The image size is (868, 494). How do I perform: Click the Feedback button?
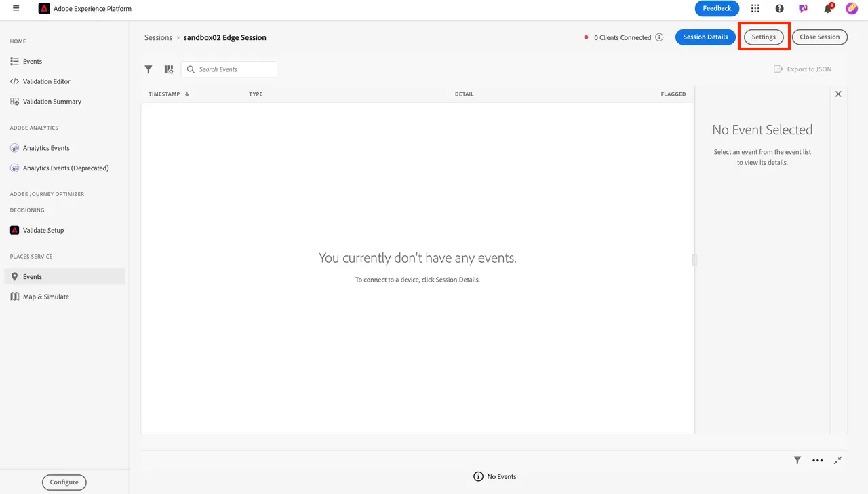point(717,9)
